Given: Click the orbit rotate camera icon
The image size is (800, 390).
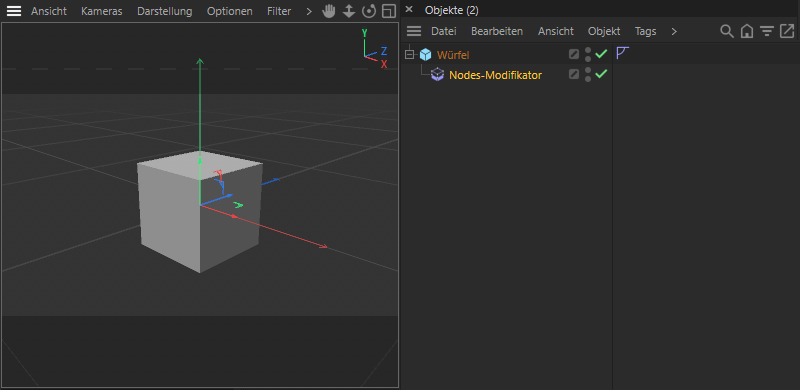Looking at the screenshot, I should (x=369, y=11).
